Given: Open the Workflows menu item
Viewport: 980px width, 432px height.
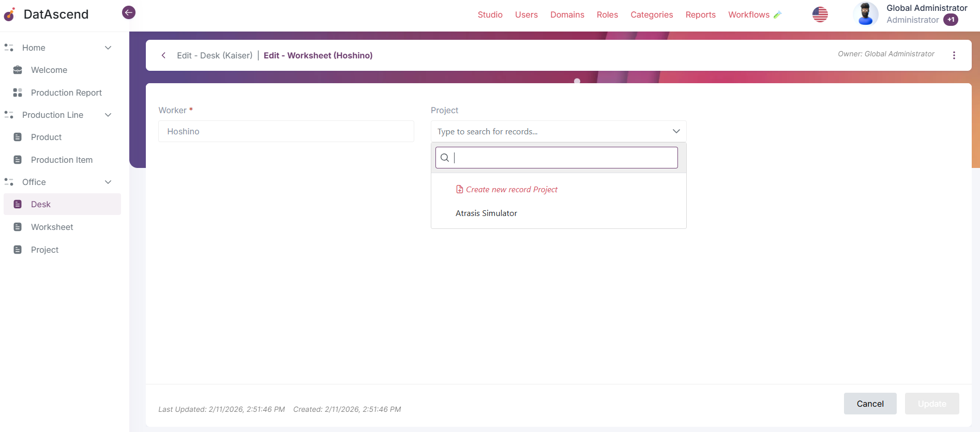Looking at the screenshot, I should [x=748, y=14].
